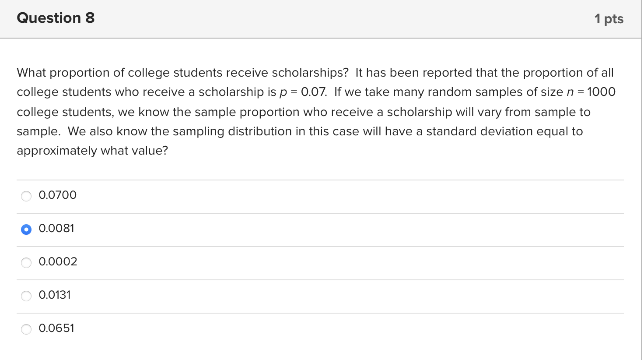This screenshot has width=644, height=360.
Task: Pick the 0.0131 radio button
Action: [26, 296]
